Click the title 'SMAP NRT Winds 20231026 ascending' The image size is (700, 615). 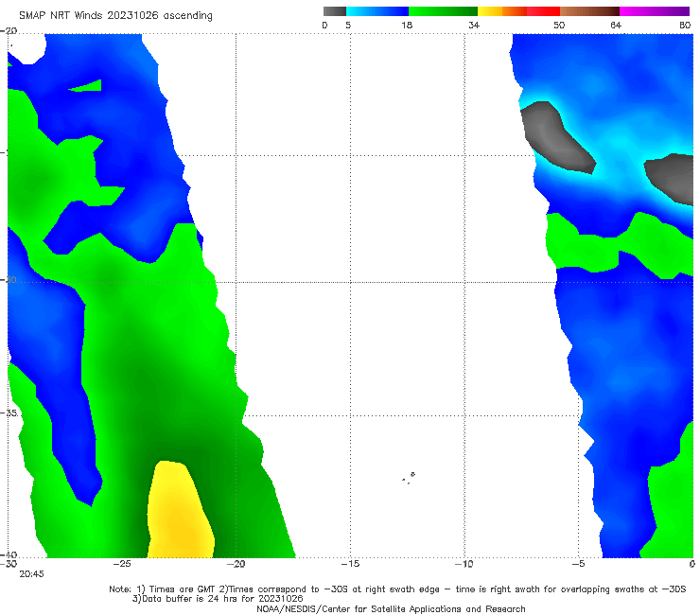coord(115,16)
